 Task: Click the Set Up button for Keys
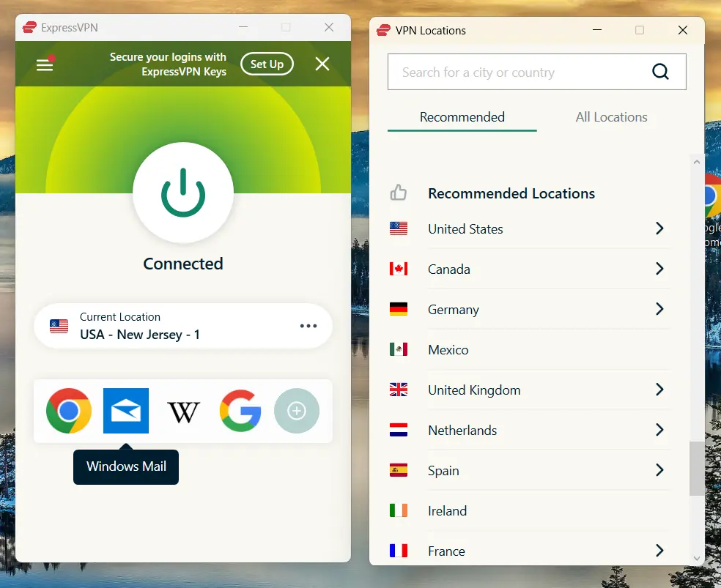click(267, 64)
